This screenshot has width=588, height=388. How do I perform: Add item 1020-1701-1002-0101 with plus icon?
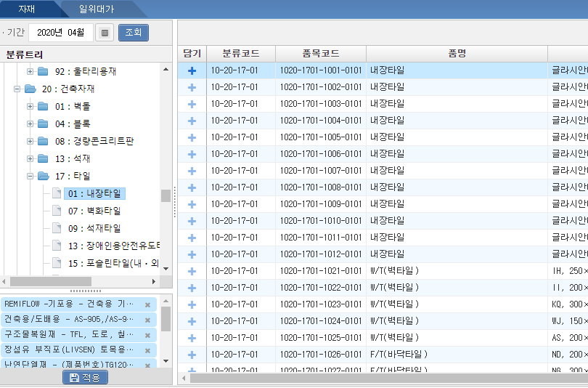192,87
